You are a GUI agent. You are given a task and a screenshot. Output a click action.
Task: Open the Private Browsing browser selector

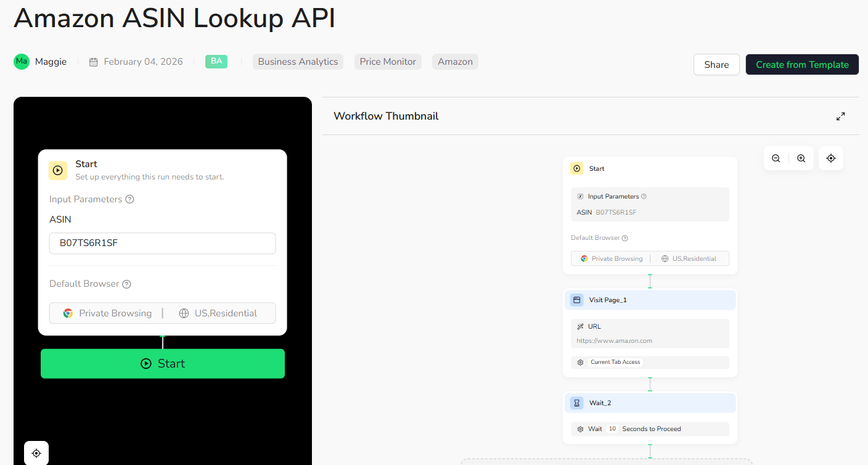(107, 313)
